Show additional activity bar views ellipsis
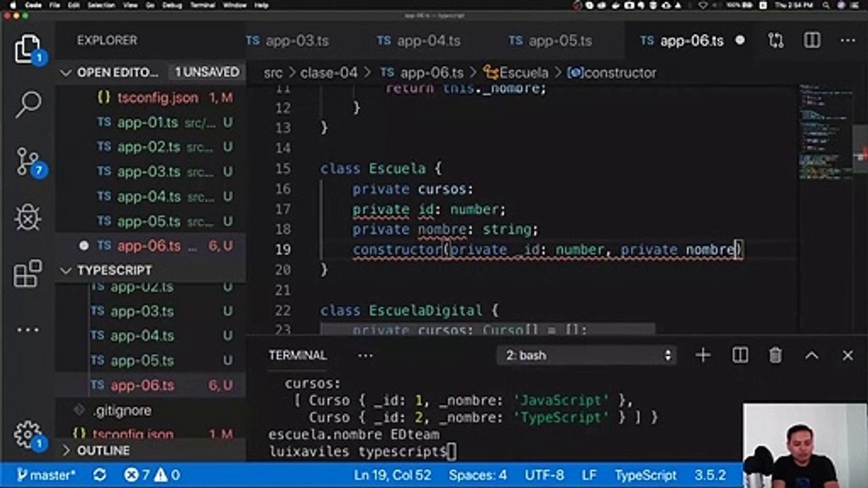The width and height of the screenshot is (868, 488). pyautogui.click(x=27, y=330)
